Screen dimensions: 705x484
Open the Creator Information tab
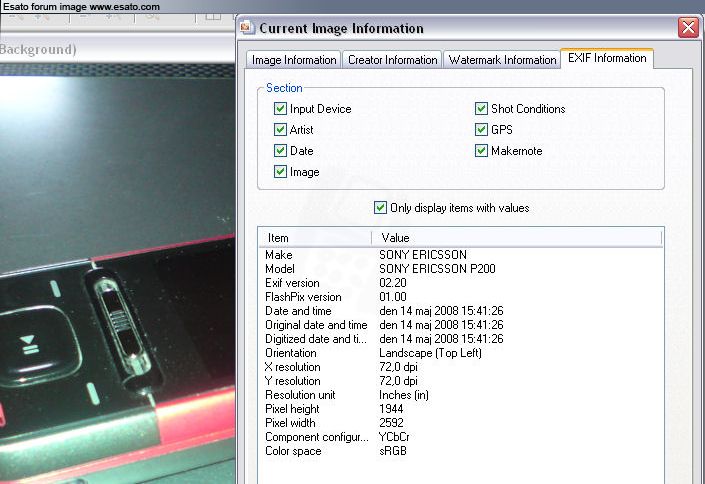(x=393, y=60)
